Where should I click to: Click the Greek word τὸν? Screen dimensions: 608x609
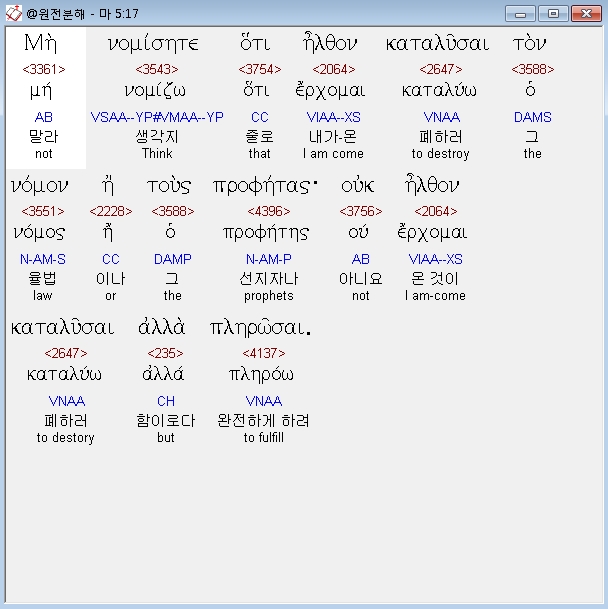(x=530, y=44)
